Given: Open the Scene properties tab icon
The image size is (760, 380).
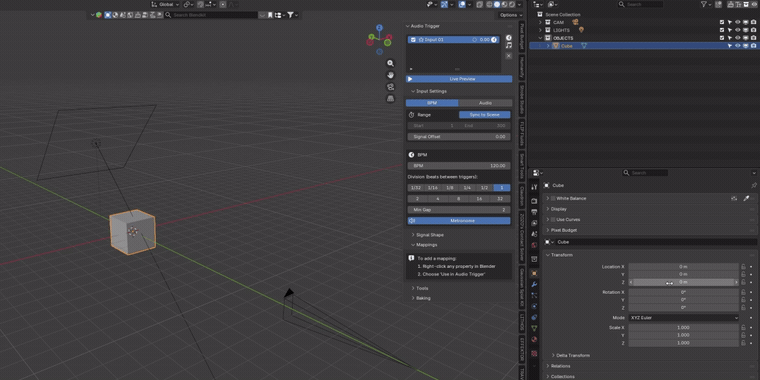Looking at the screenshot, I should [x=534, y=234].
